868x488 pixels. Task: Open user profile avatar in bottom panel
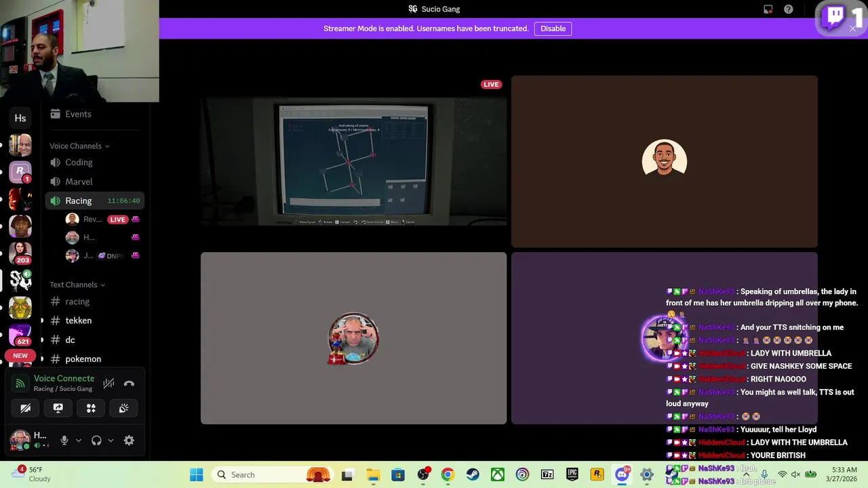(20, 440)
